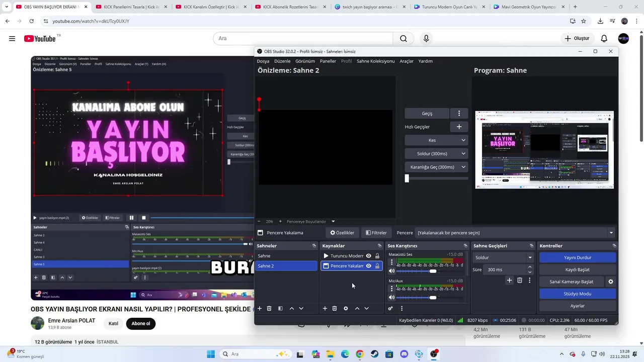Mute Masaüstü Ses speaker icon

392,271
